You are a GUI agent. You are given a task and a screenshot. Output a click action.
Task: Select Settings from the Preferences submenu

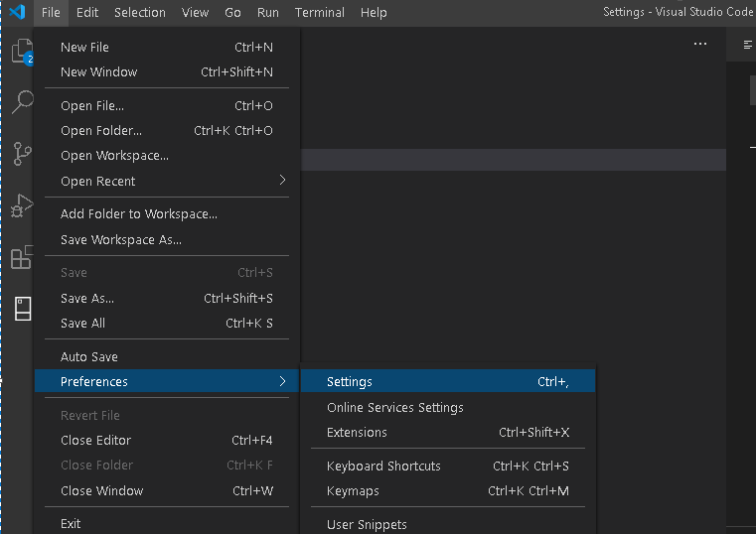pos(350,381)
